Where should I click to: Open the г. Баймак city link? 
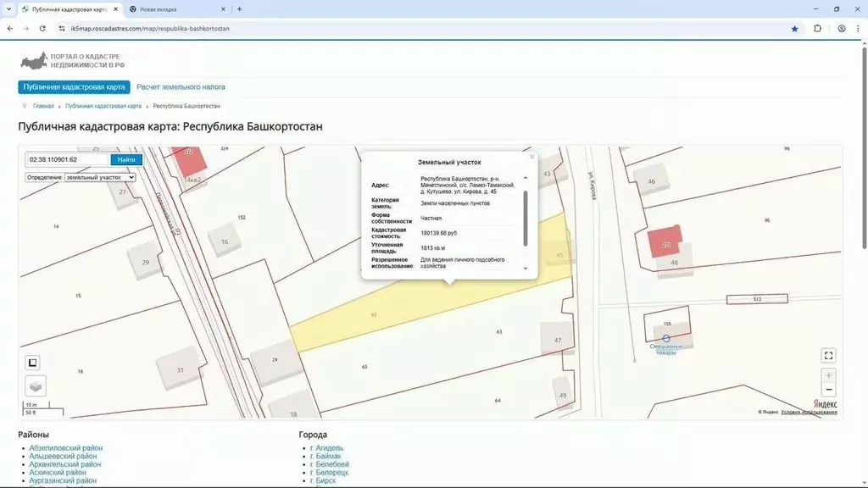(327, 457)
